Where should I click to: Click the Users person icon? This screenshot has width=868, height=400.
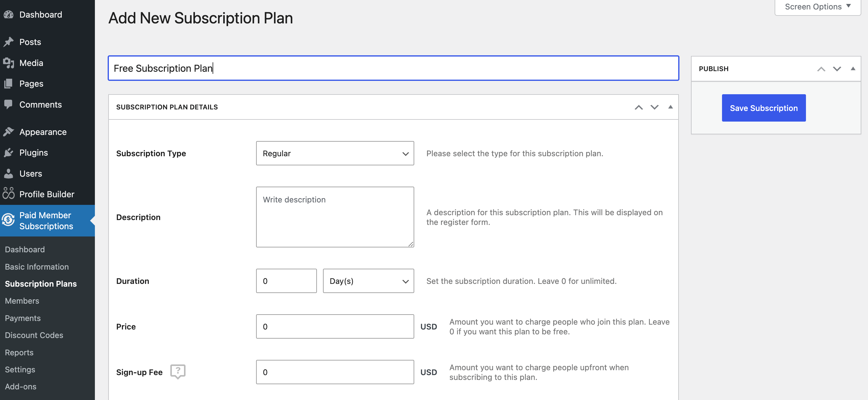9,173
